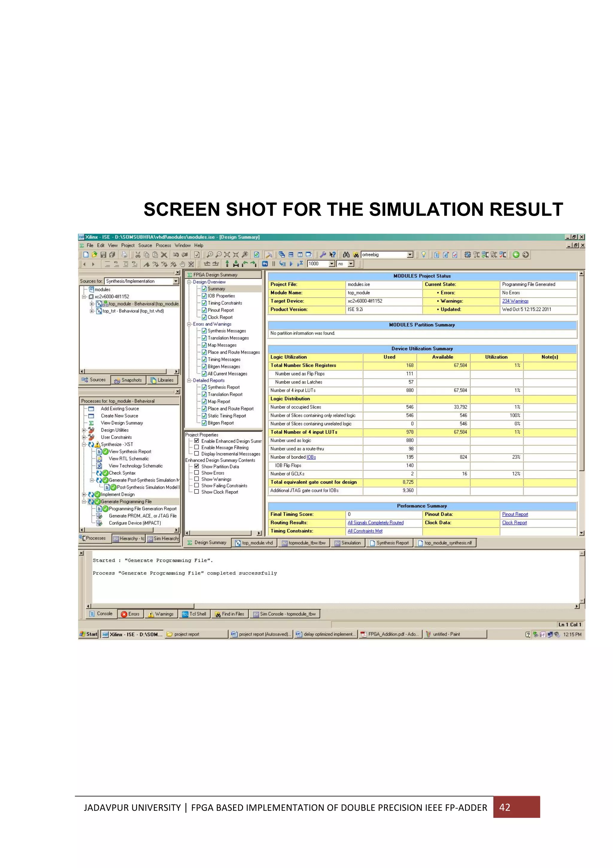Check the Show Clock Report box
Image resolution: width=613 pixels, height=868 pixels.
(196, 492)
